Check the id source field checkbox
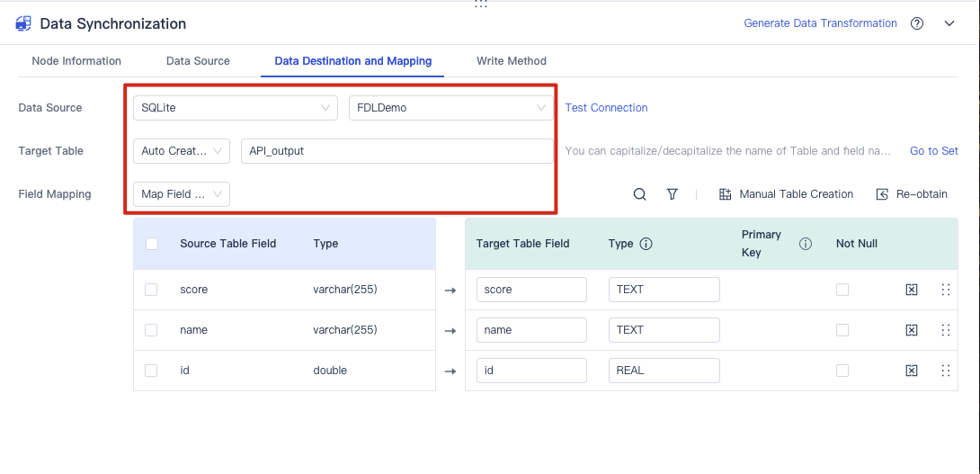 (x=151, y=371)
